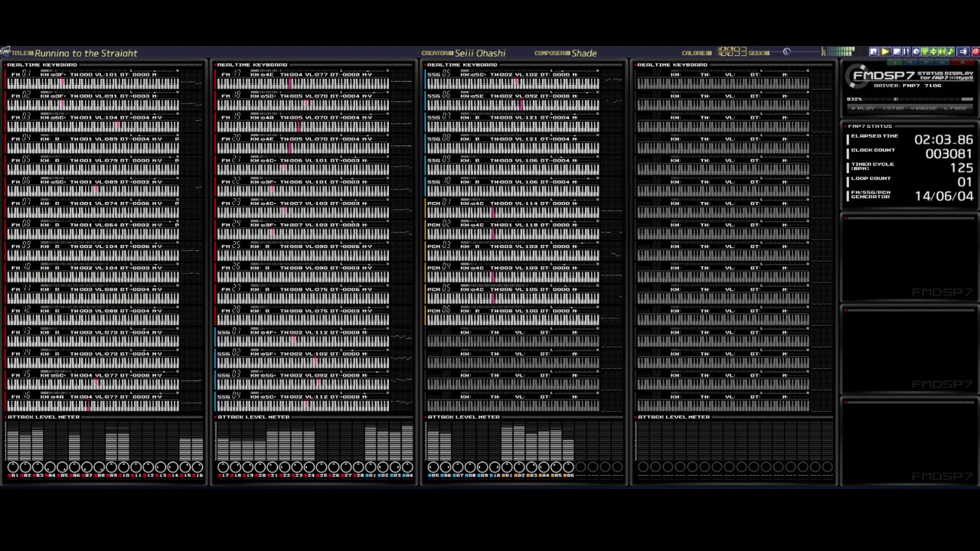Click the blue clock icon in top toolbar
Screen dimensions: 980x551
[x=916, y=51]
